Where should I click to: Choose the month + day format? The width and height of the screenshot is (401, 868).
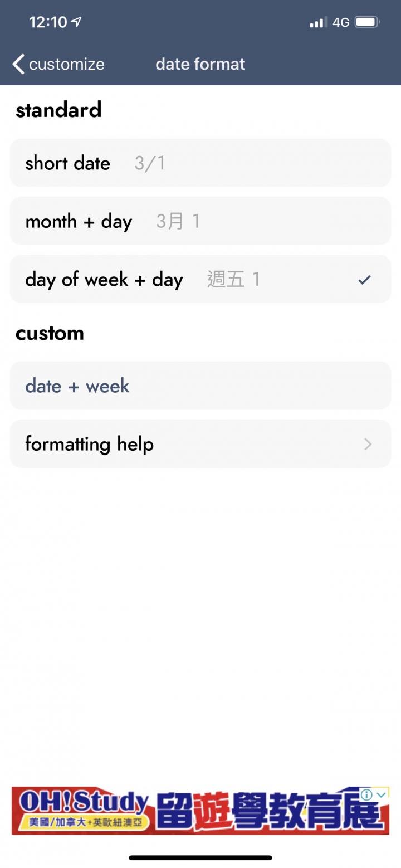200,221
